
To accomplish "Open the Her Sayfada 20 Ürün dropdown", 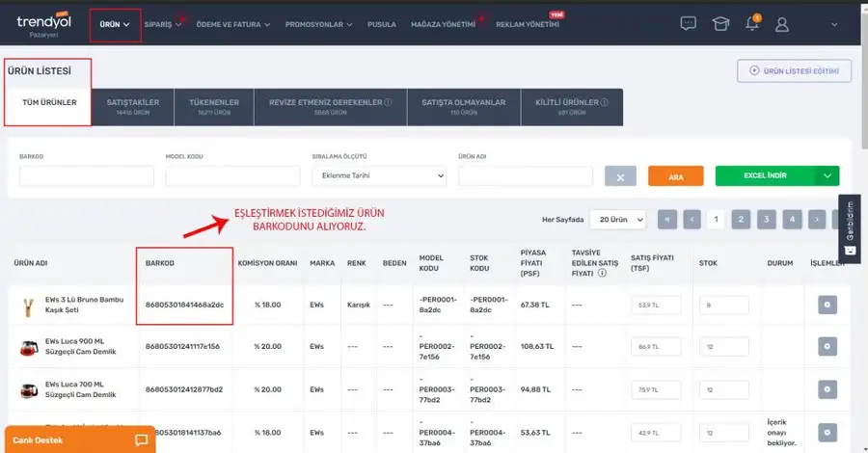I will point(618,220).
